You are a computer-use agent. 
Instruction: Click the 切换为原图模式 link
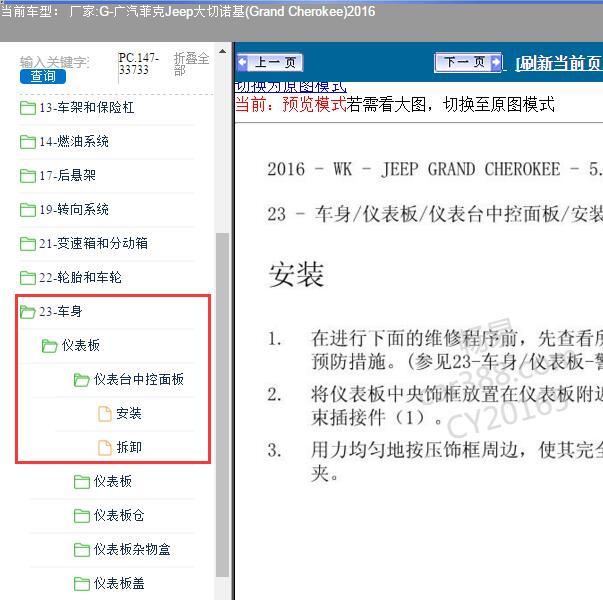(x=290, y=87)
